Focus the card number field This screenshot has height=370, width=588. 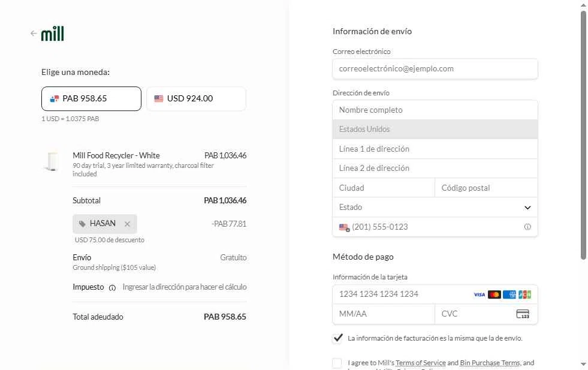pyautogui.click(x=435, y=294)
